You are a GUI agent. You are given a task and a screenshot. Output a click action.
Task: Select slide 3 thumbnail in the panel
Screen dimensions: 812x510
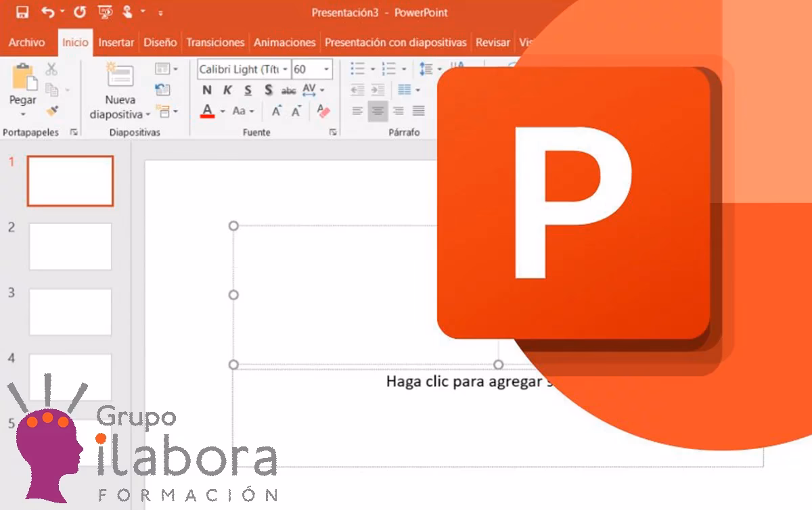click(x=70, y=311)
